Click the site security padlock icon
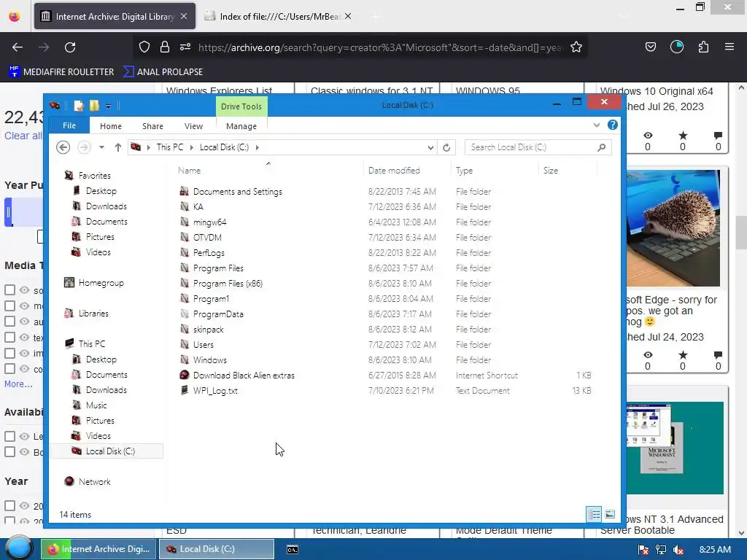Image resolution: width=747 pixels, height=560 pixels. pos(165,47)
